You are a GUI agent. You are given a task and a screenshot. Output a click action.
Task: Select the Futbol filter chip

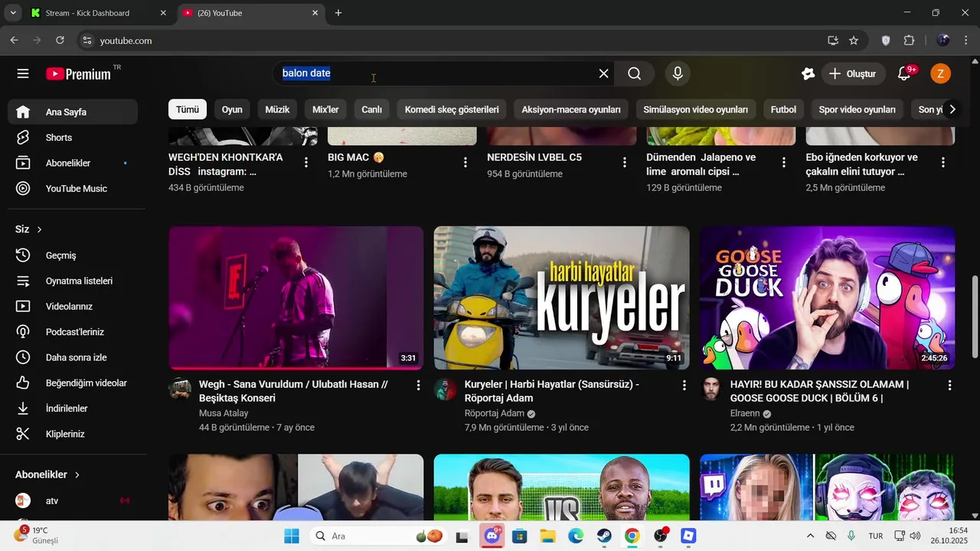[x=783, y=109]
